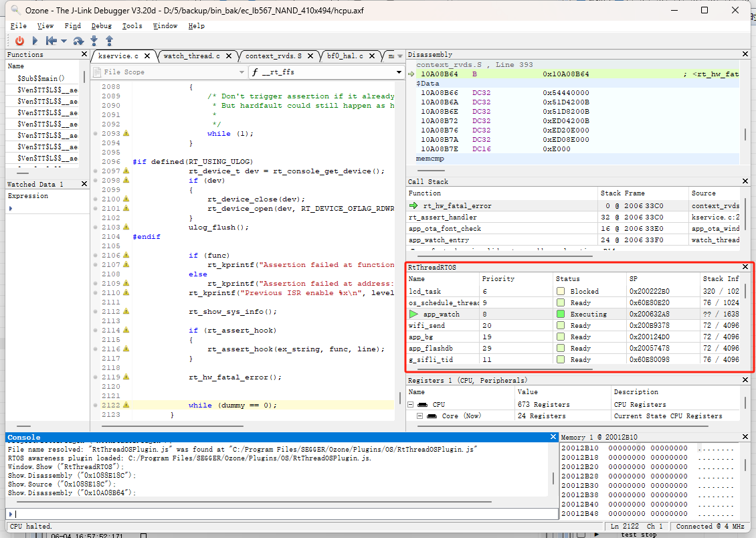The height and width of the screenshot is (538, 756).
Task: Toggle breakpoint on line 2103
Action: (x=96, y=227)
